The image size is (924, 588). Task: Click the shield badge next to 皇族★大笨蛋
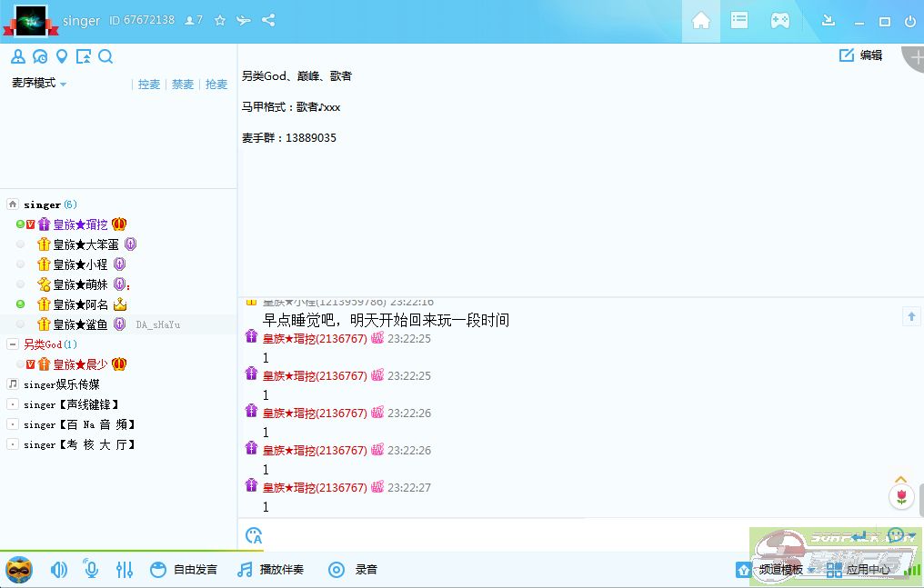[130, 244]
